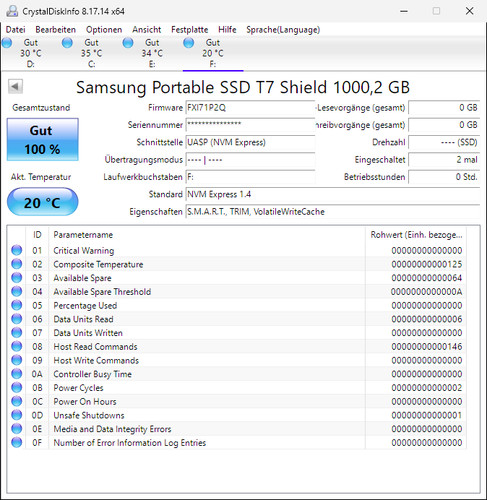Click the Schnittstelle field UASP (NVM Express)

pyautogui.click(x=250, y=142)
